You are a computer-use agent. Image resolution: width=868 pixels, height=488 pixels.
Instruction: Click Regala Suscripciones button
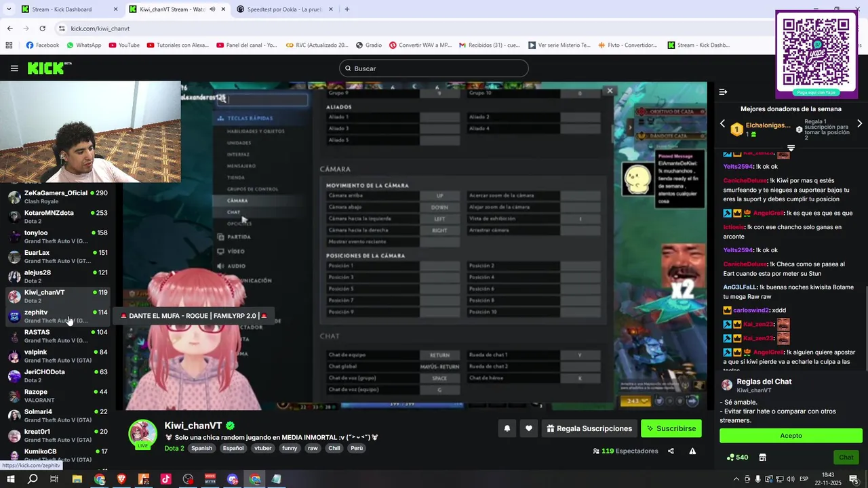(589, 428)
